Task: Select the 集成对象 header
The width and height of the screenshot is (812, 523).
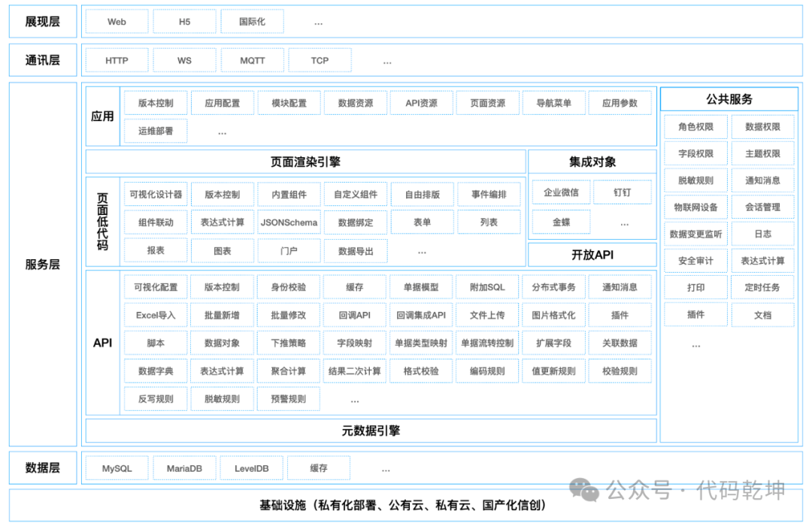Action: pos(592,162)
